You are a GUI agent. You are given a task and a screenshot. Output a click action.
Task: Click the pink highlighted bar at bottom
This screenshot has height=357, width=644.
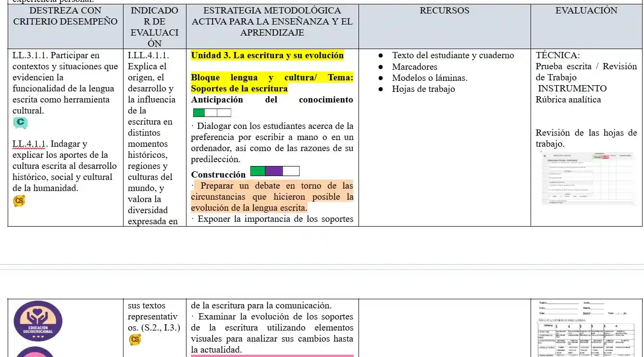click(272, 356)
